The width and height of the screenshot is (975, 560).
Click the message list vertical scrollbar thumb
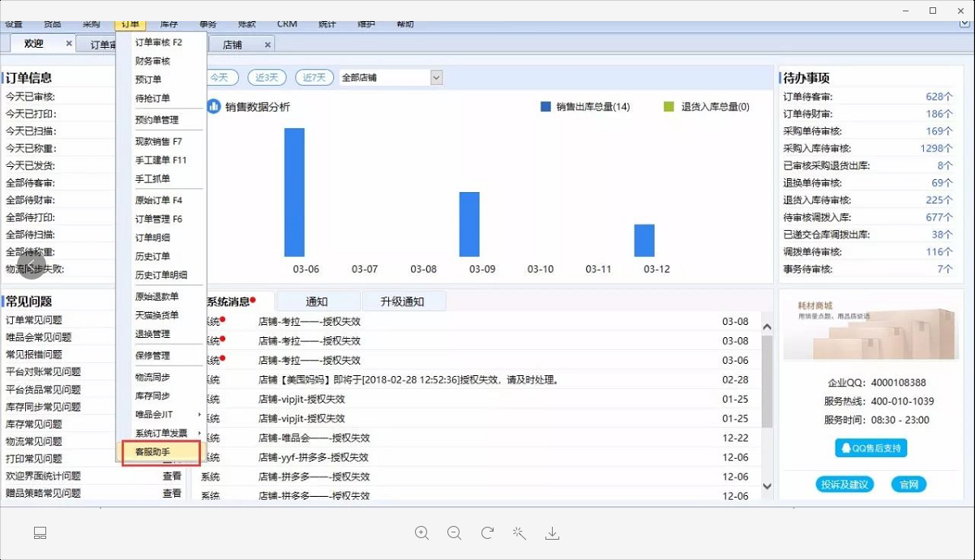(768, 382)
